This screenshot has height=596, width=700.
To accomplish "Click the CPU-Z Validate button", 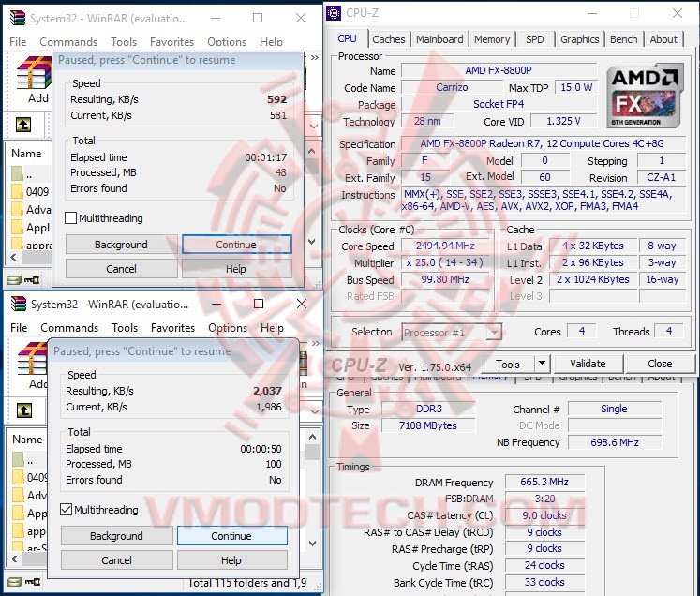I will [588, 364].
